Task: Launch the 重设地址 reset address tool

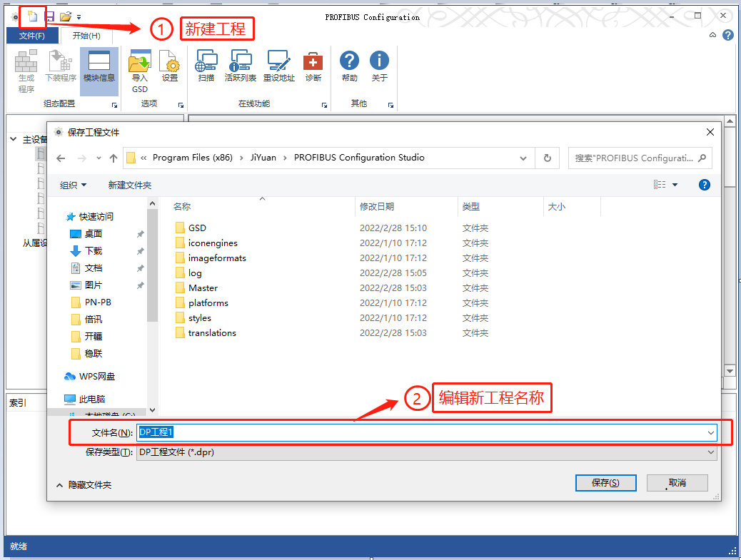Action: click(x=279, y=66)
